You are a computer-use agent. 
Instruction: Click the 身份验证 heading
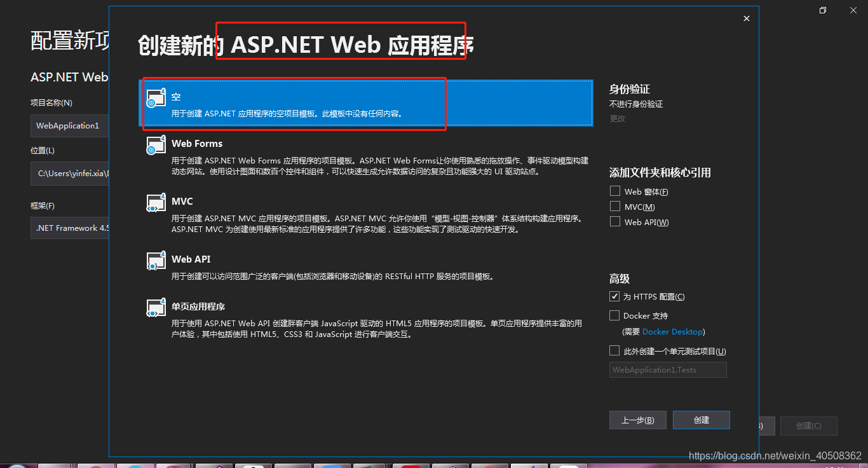click(x=630, y=89)
